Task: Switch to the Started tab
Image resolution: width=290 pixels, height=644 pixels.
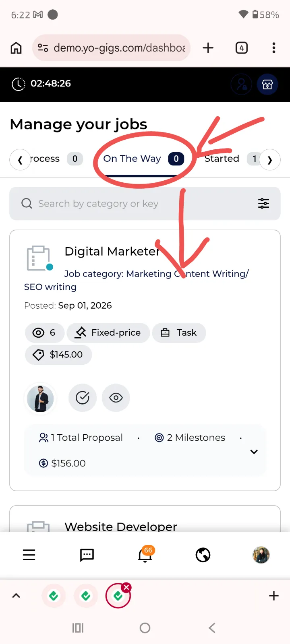Action: point(222,159)
